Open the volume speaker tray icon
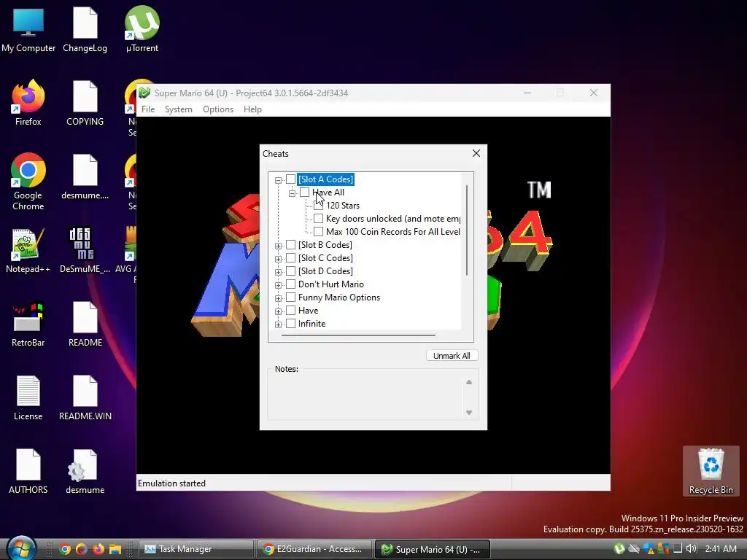Viewport: 747px width, 560px height. 692,548
